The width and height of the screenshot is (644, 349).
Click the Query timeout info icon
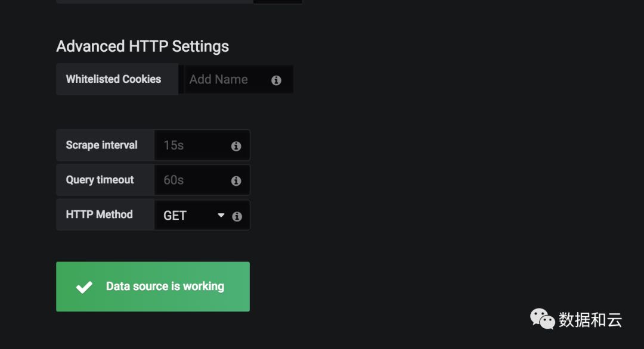coord(236,180)
